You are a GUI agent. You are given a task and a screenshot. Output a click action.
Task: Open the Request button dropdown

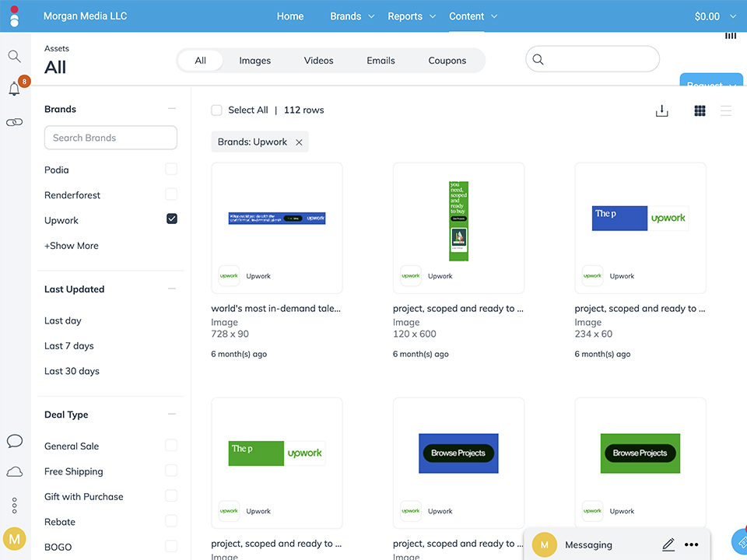coord(711,80)
